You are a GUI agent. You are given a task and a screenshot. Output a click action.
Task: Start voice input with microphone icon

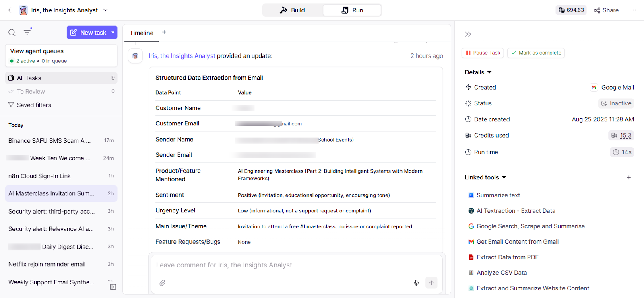[x=416, y=283]
